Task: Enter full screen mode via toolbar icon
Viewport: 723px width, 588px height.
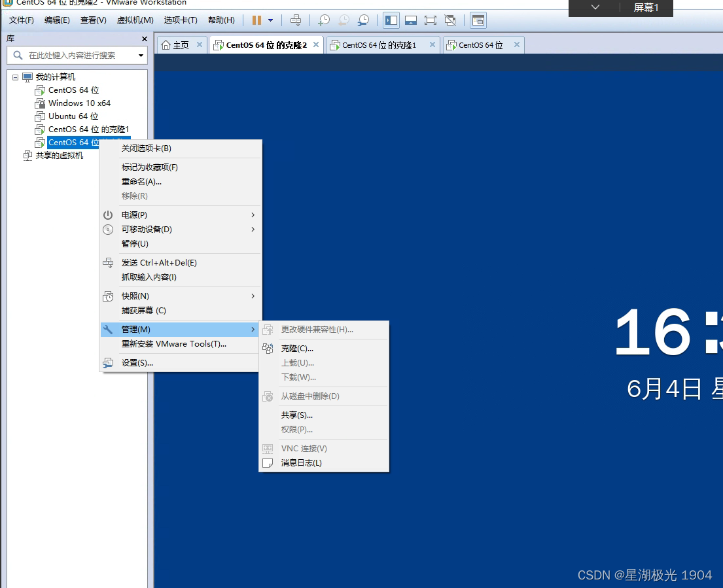Action: pyautogui.click(x=431, y=20)
